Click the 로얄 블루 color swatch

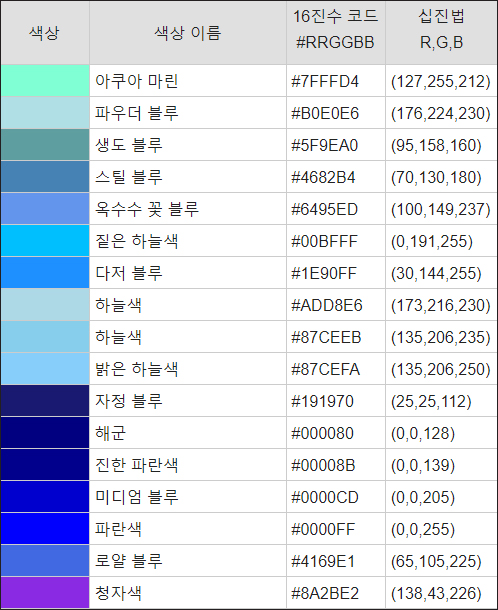tap(45, 560)
